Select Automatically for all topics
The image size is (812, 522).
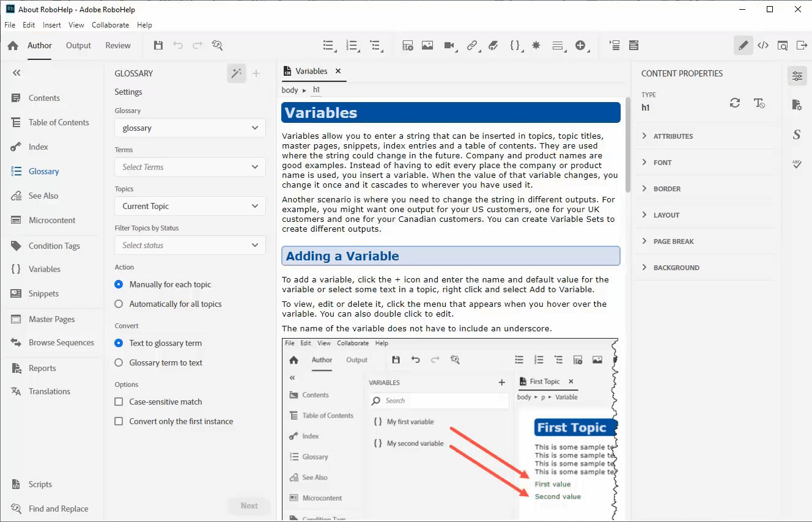tap(168, 304)
